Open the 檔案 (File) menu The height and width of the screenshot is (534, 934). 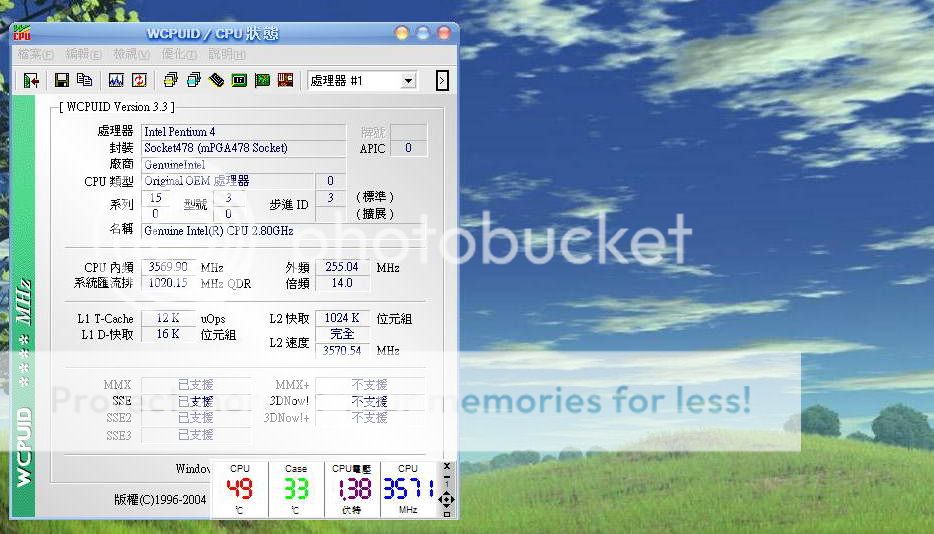(35, 54)
